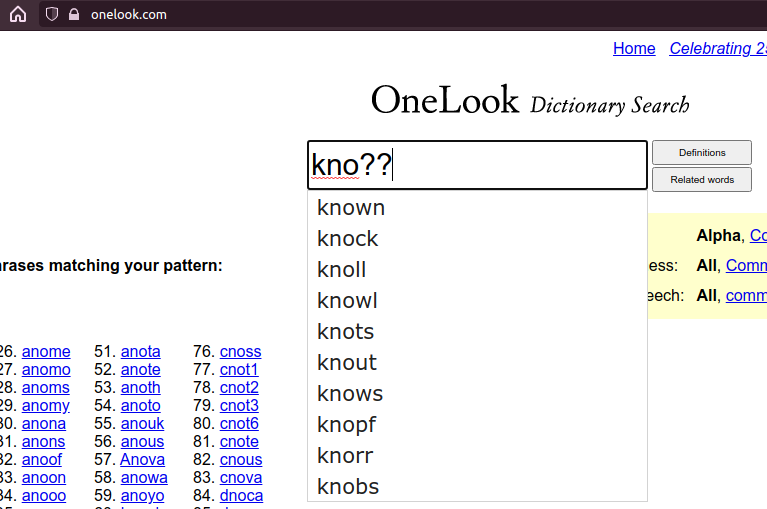Click the onelook.com address bar text
The height and width of the screenshot is (509, 767).
(129, 15)
